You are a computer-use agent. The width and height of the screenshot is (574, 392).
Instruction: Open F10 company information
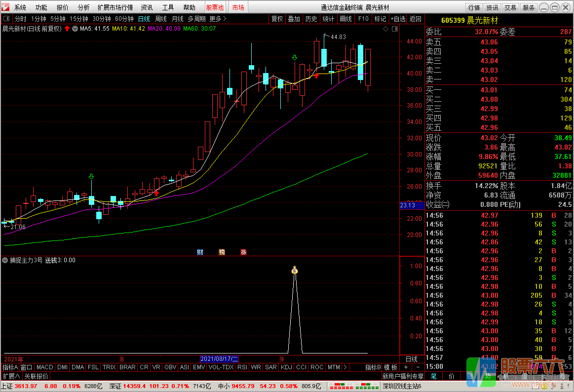363,19
